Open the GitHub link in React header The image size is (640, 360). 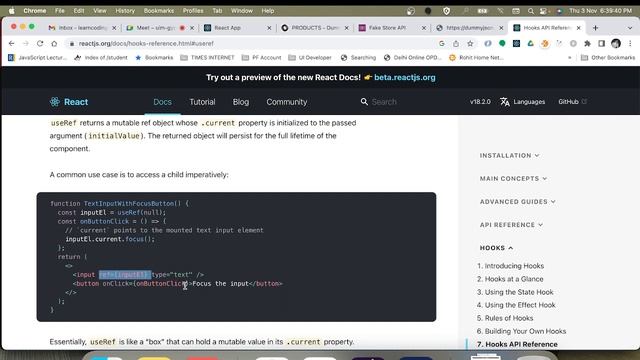[572, 102]
